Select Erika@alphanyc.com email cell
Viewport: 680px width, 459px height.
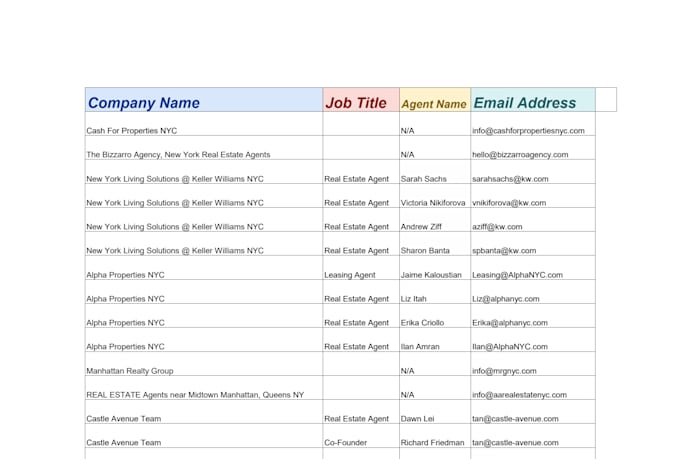click(x=533, y=315)
